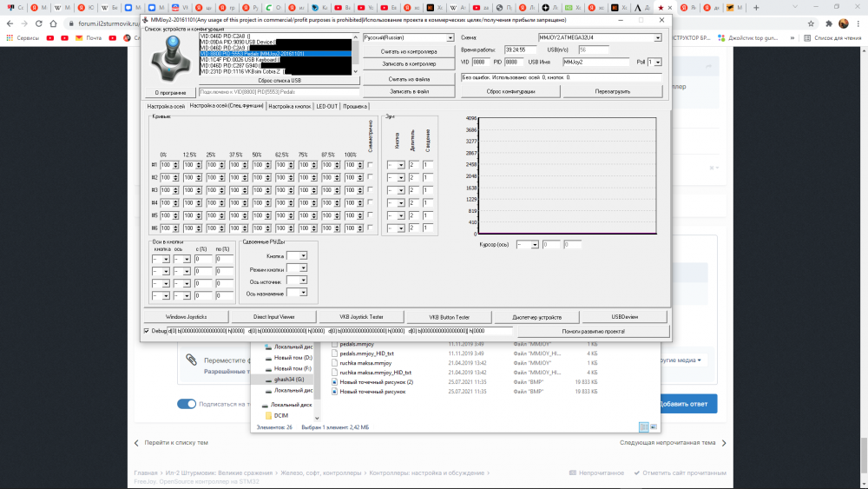Image resolution: width=868 pixels, height=489 pixels.
Task: Click the Считать из контроллера button
Action: pyautogui.click(x=409, y=52)
